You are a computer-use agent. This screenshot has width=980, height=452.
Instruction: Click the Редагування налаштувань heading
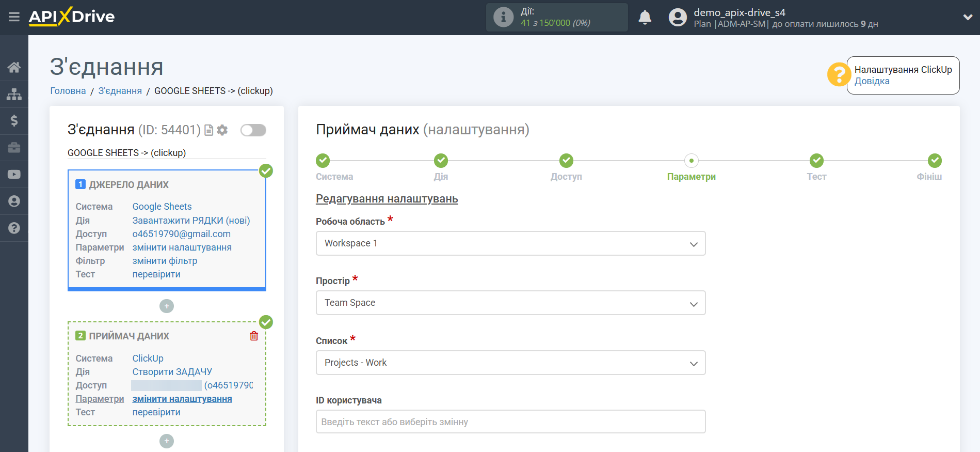click(387, 199)
